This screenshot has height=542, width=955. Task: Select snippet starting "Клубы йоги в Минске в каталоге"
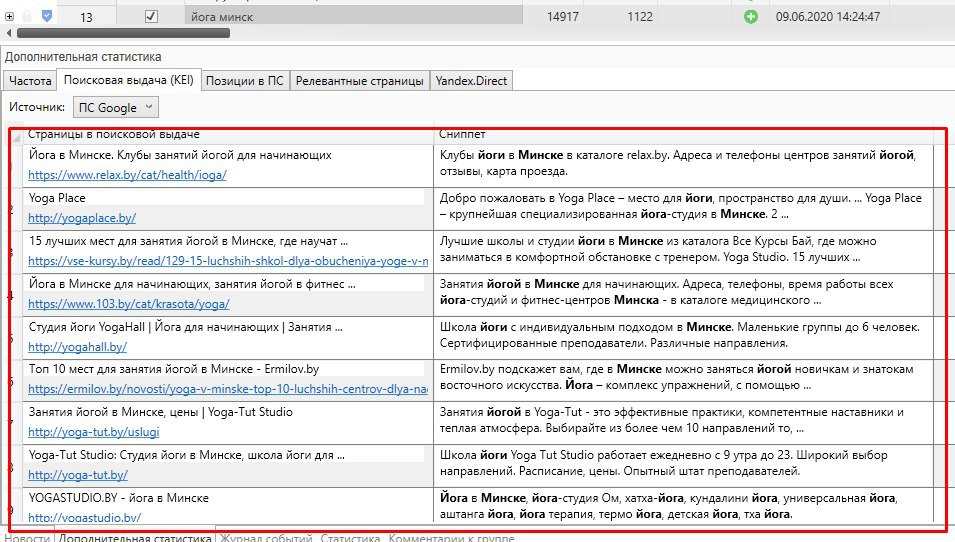click(x=677, y=163)
